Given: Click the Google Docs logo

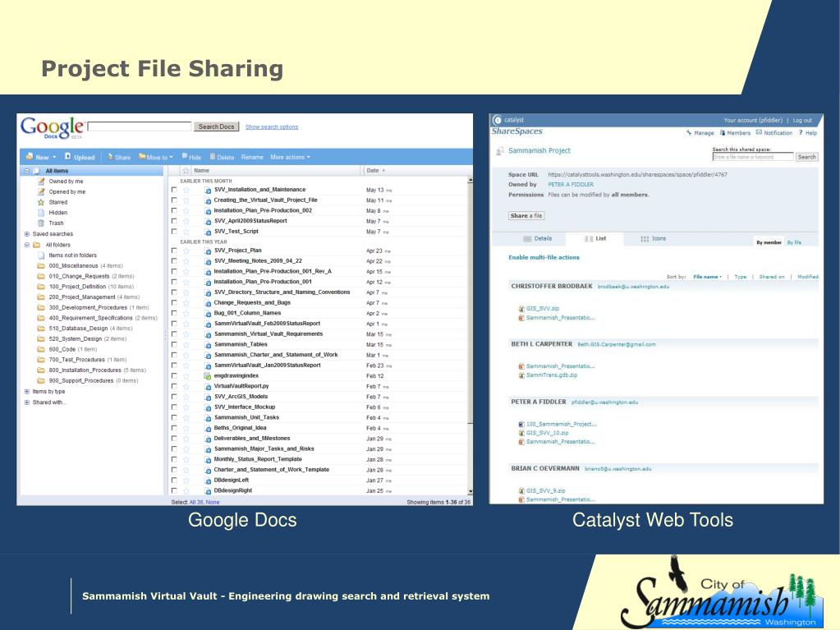Looking at the screenshot, I should (52, 127).
